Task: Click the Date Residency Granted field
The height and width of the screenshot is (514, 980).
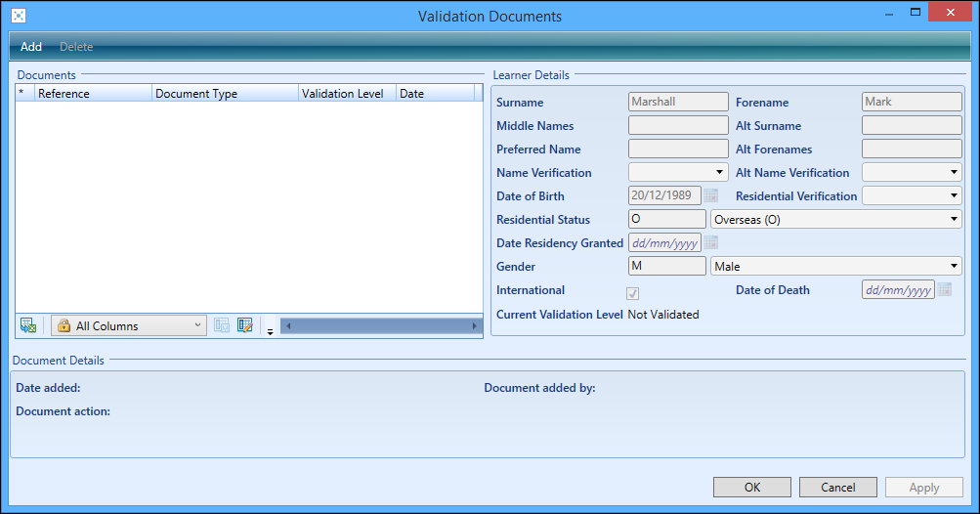Action: click(x=664, y=242)
